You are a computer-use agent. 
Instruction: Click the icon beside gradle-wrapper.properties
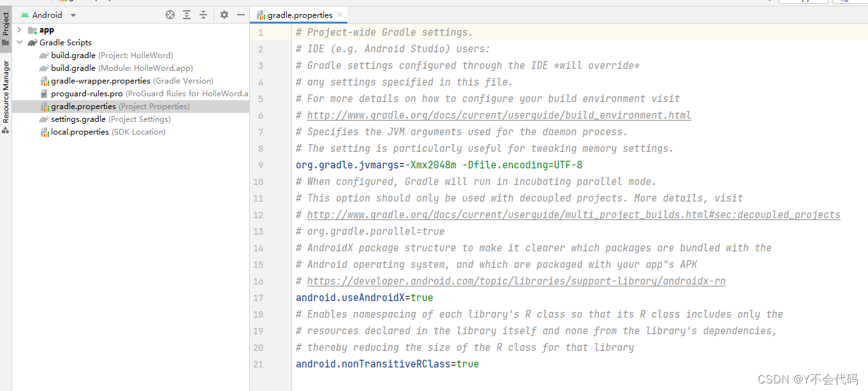[45, 81]
